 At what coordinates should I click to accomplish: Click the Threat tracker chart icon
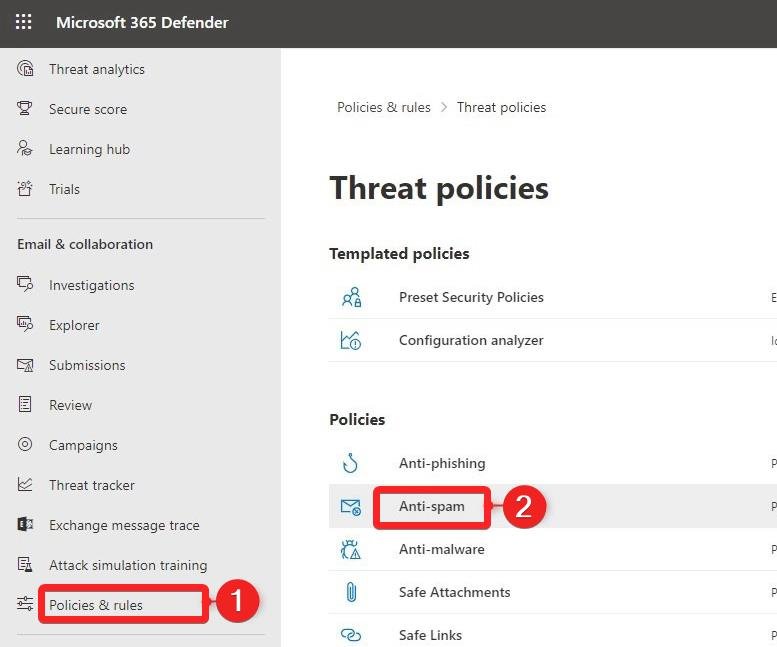tap(25, 485)
